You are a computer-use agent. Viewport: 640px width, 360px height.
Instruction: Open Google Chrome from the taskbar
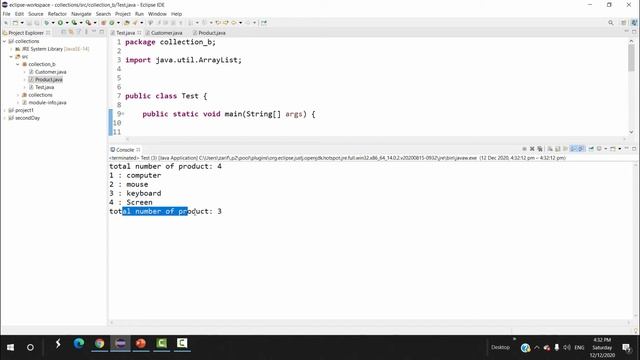[99, 344]
